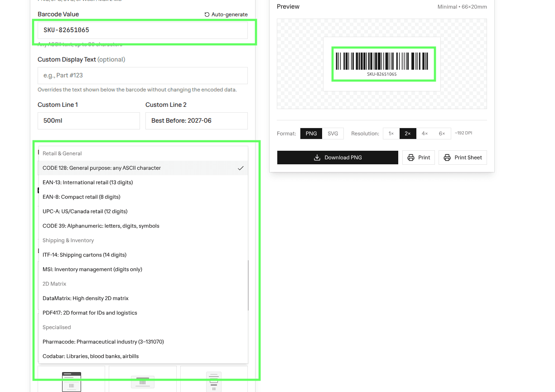
Task: Select Codabar Libraries option
Action: click(x=143, y=356)
